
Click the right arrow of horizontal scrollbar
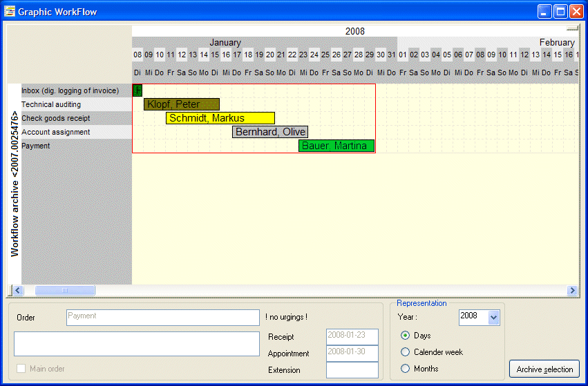[572, 290]
